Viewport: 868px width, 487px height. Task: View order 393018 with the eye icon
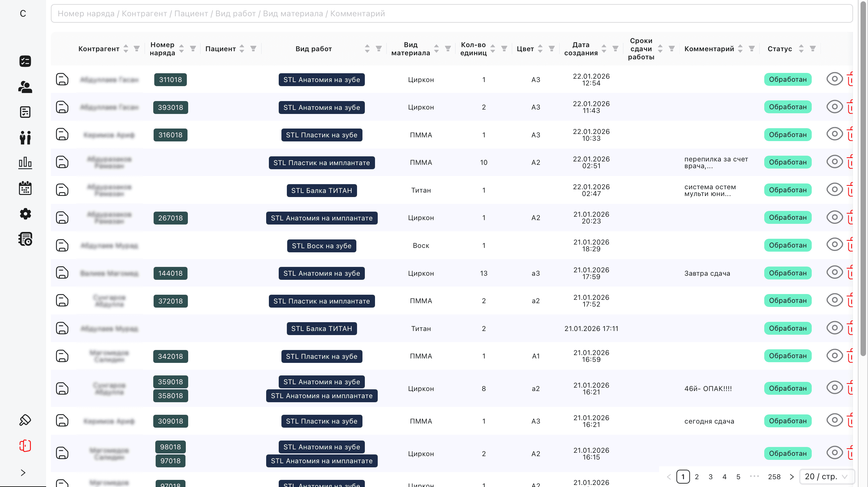click(834, 107)
